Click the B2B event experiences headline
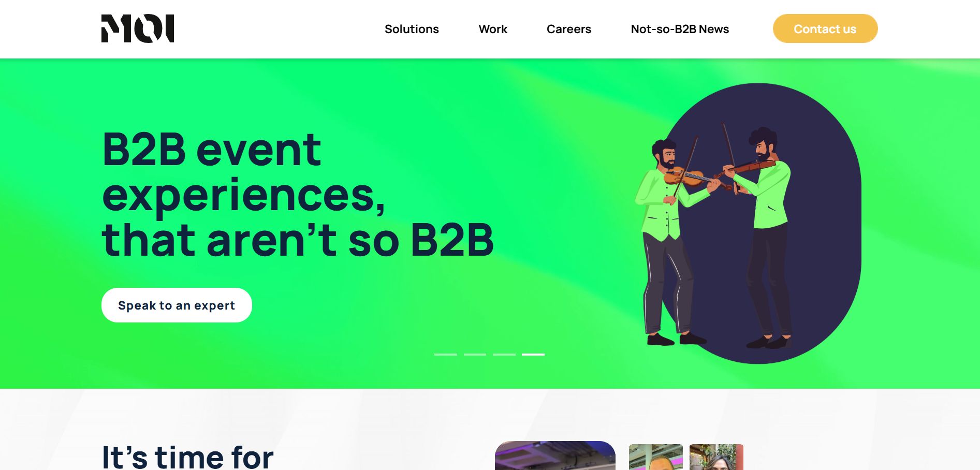This screenshot has width=980, height=470. click(x=298, y=195)
